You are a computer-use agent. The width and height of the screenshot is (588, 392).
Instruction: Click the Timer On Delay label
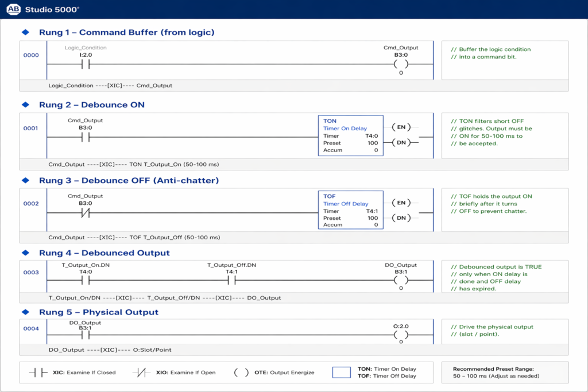coord(345,129)
